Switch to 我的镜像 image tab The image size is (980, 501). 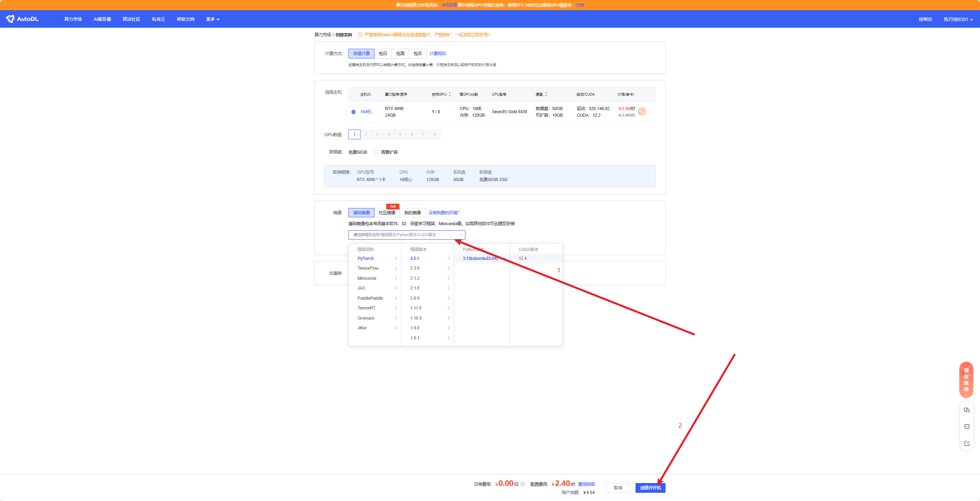click(x=412, y=213)
